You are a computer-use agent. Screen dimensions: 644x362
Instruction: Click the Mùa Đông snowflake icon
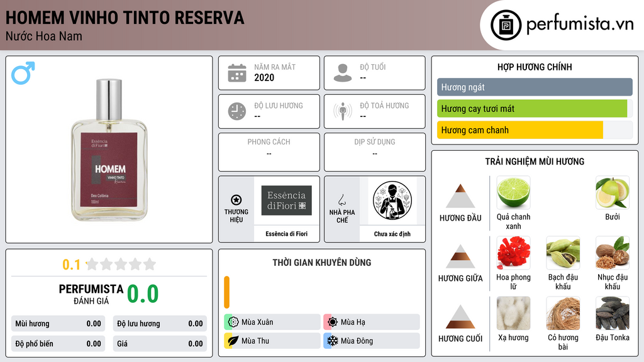tap(333, 341)
